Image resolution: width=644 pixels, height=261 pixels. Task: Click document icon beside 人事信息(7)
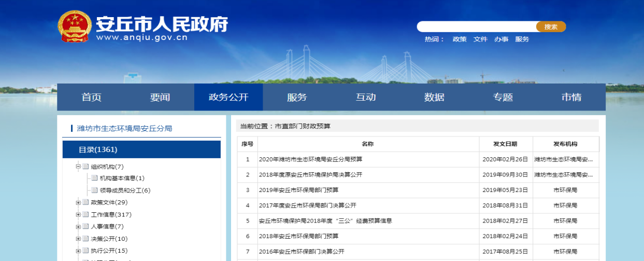pyautogui.click(x=85, y=226)
